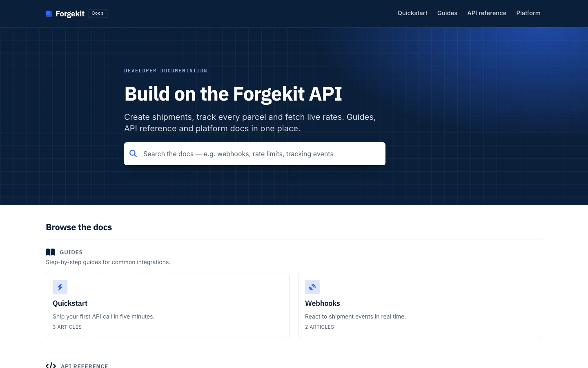The height and width of the screenshot is (368, 588).
Task: Click the lightning bolt Quickstart icon
Action: click(60, 287)
